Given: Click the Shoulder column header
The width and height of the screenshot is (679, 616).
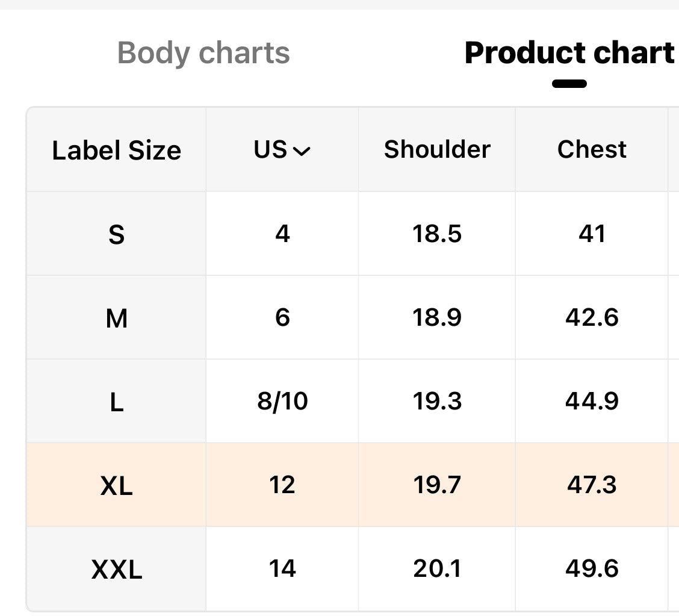Looking at the screenshot, I should (437, 149).
